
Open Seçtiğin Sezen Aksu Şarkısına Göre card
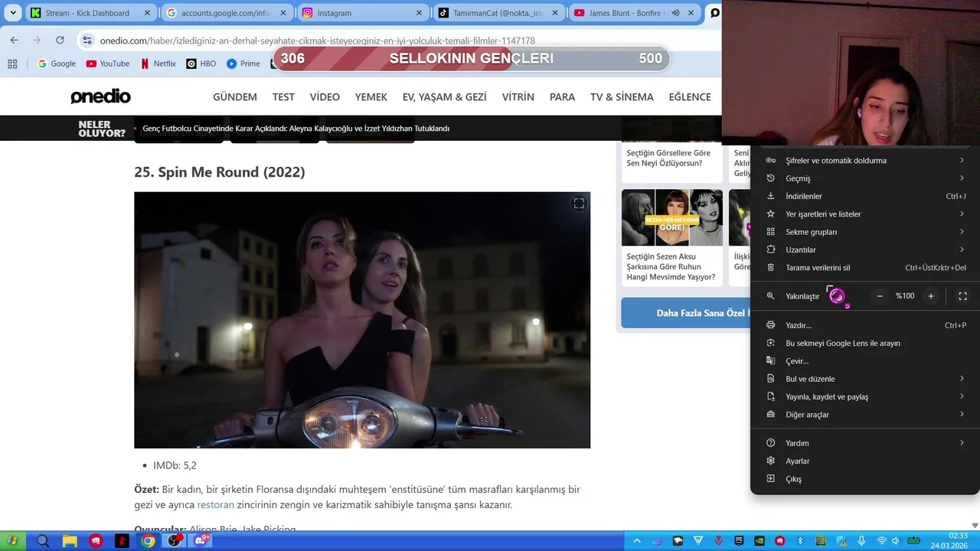coord(671,236)
